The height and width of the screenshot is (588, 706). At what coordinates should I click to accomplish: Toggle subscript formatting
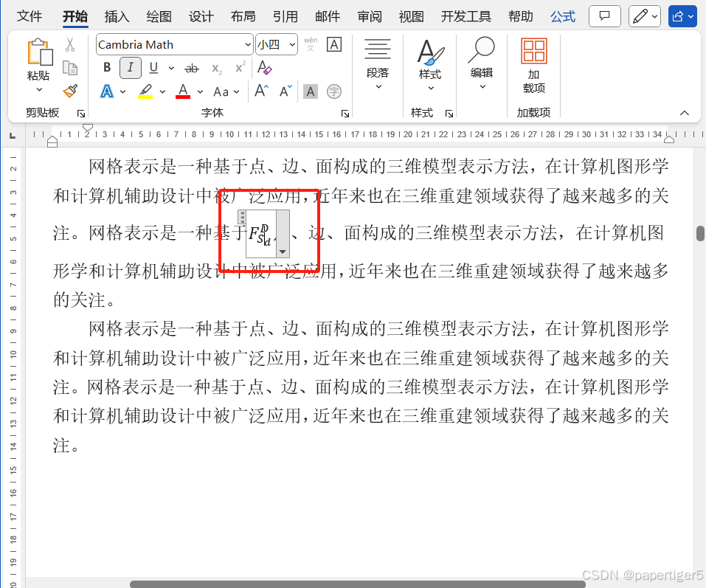217,69
